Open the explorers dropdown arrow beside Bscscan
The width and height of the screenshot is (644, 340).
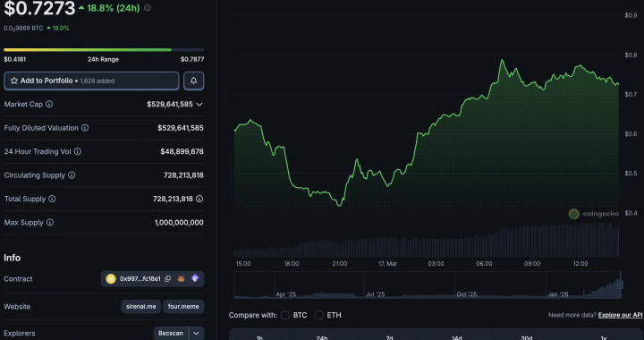[x=196, y=334]
